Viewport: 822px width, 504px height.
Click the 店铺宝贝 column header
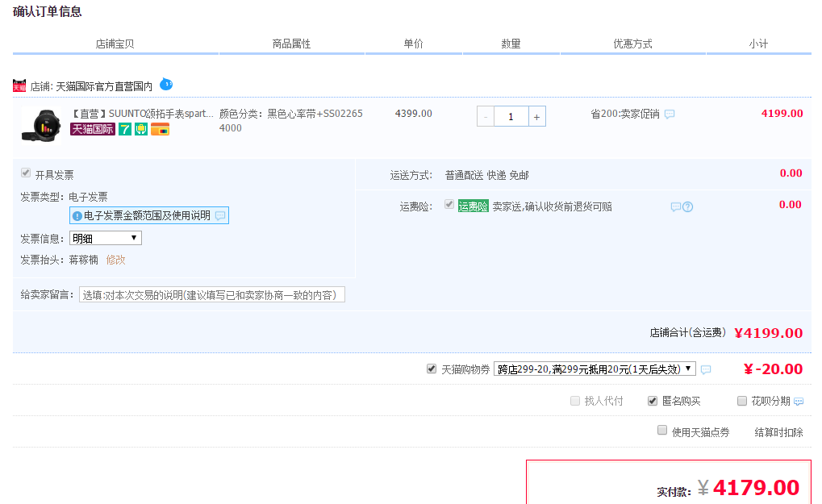pos(115,44)
